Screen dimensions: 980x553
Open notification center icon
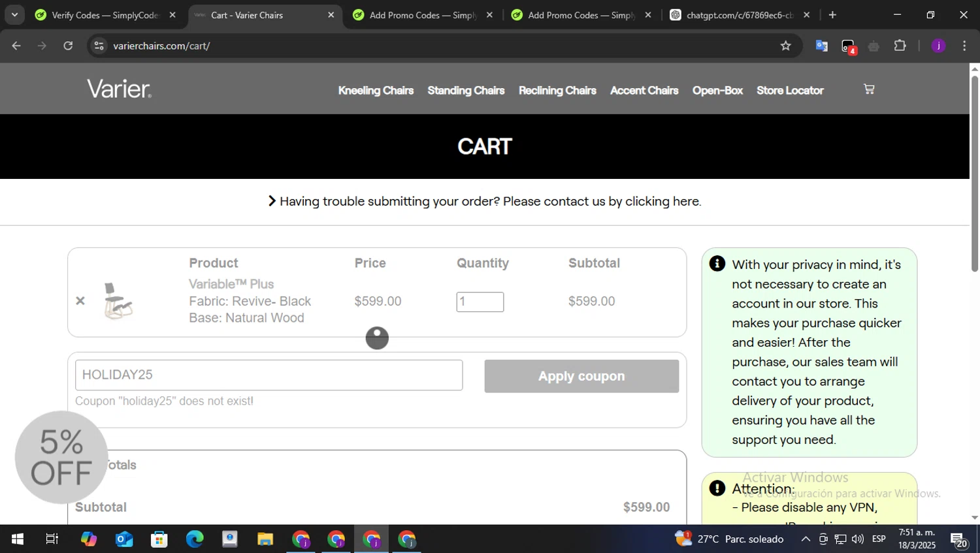958,539
